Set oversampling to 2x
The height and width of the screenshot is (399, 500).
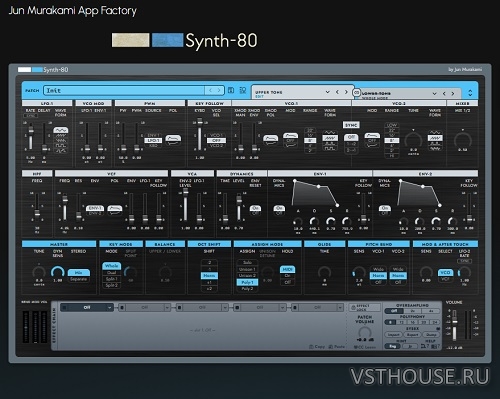(412, 311)
